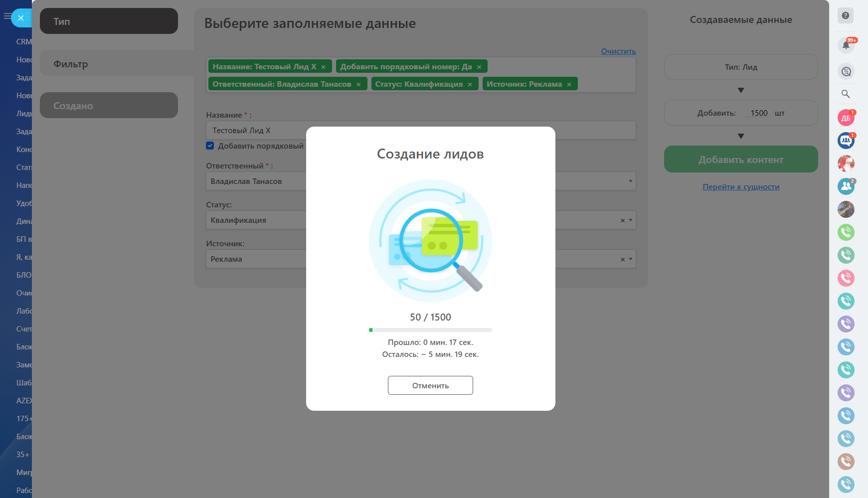Remove the 'Добавить порядковый номер: Да' tag
868x498 pixels.
point(479,67)
